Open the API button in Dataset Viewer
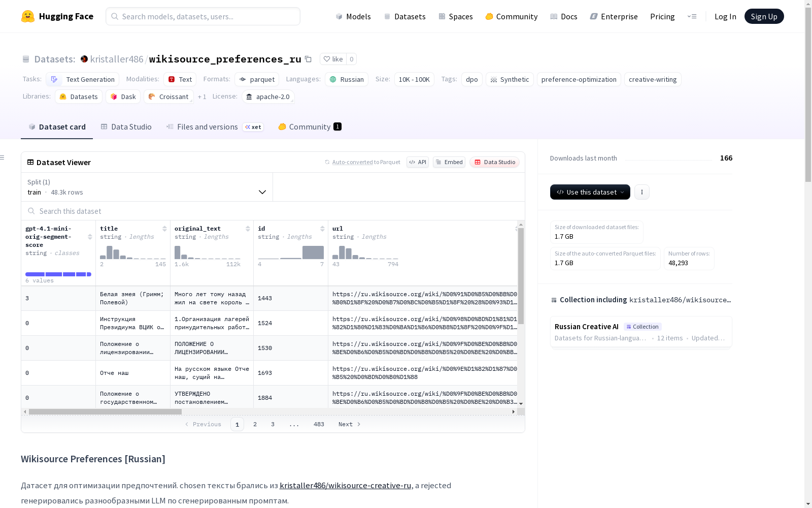812x508 pixels. click(418, 162)
